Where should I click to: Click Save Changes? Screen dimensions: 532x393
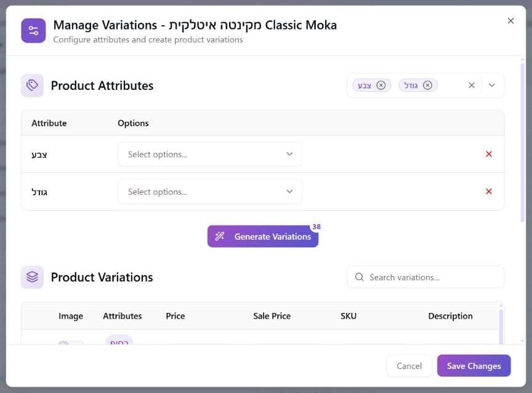(474, 366)
